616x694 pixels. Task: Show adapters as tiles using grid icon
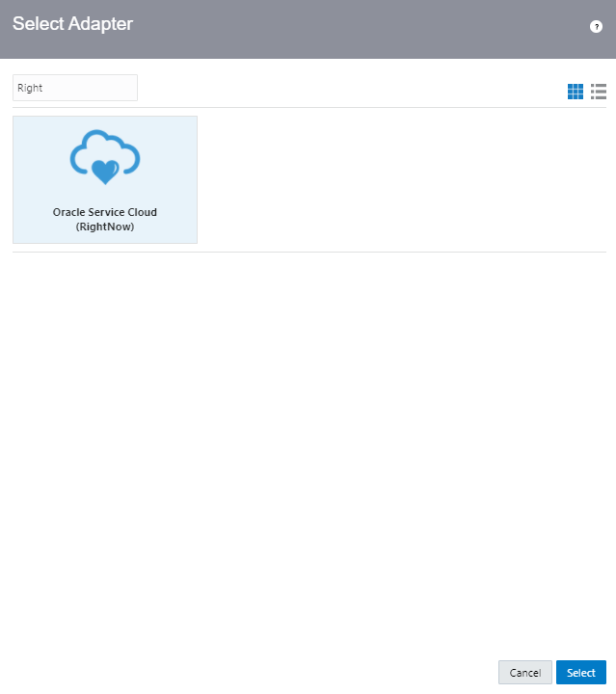point(576,92)
